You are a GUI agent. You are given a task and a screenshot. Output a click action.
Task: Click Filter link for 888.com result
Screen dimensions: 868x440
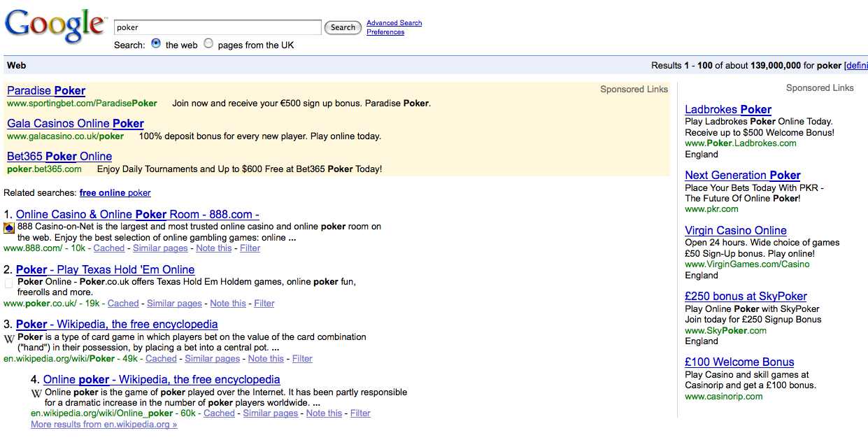point(250,248)
